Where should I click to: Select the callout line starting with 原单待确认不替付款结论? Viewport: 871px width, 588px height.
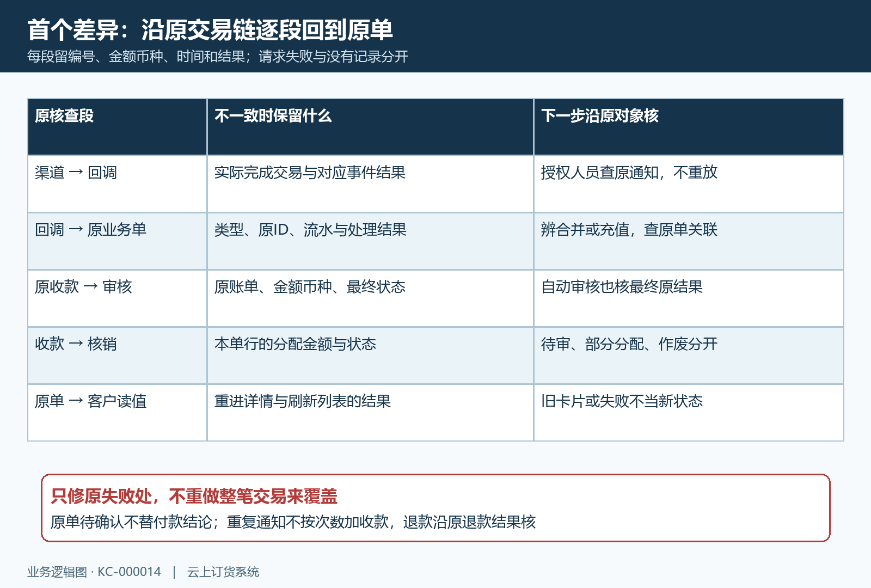(x=293, y=522)
